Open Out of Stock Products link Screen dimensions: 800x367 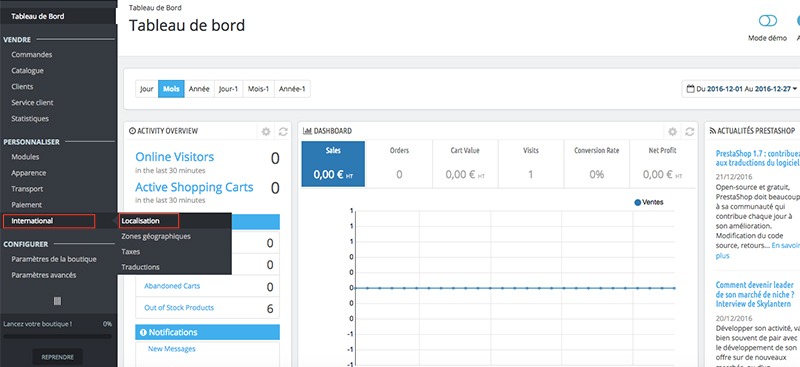pyautogui.click(x=179, y=308)
